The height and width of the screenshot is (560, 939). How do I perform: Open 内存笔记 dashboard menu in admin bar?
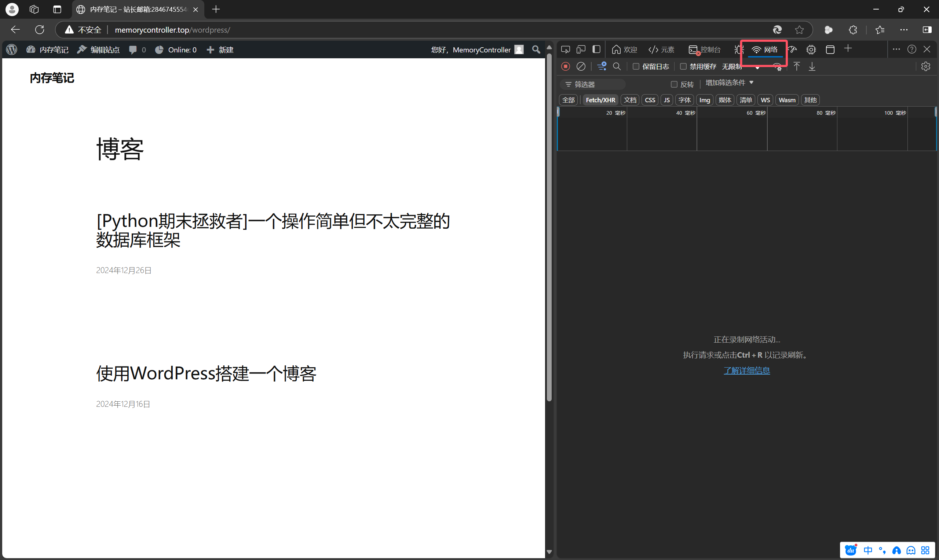[48, 49]
